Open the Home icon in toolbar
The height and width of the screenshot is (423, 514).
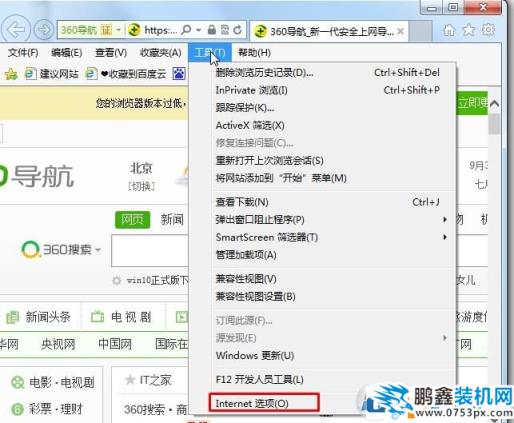coord(449,30)
